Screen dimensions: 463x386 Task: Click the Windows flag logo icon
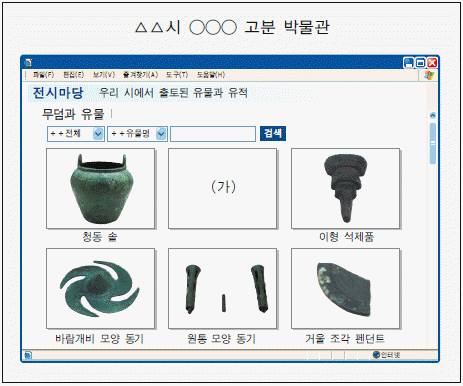[x=429, y=75]
